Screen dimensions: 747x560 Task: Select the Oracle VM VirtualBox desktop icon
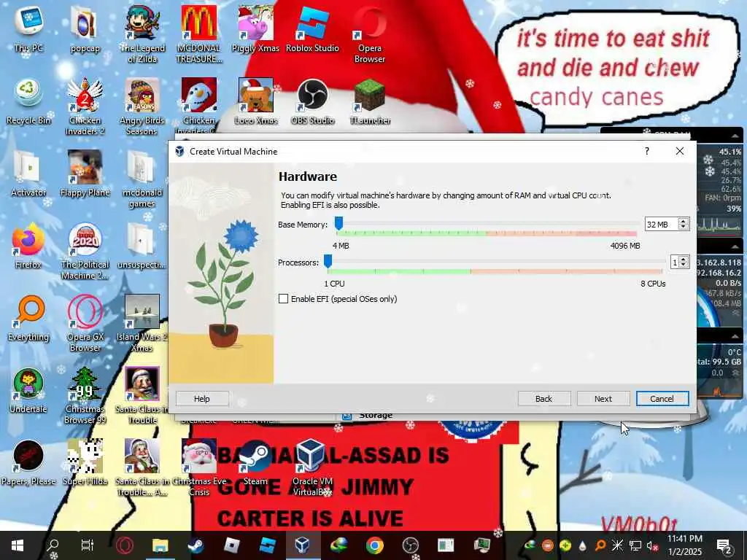coord(312,469)
